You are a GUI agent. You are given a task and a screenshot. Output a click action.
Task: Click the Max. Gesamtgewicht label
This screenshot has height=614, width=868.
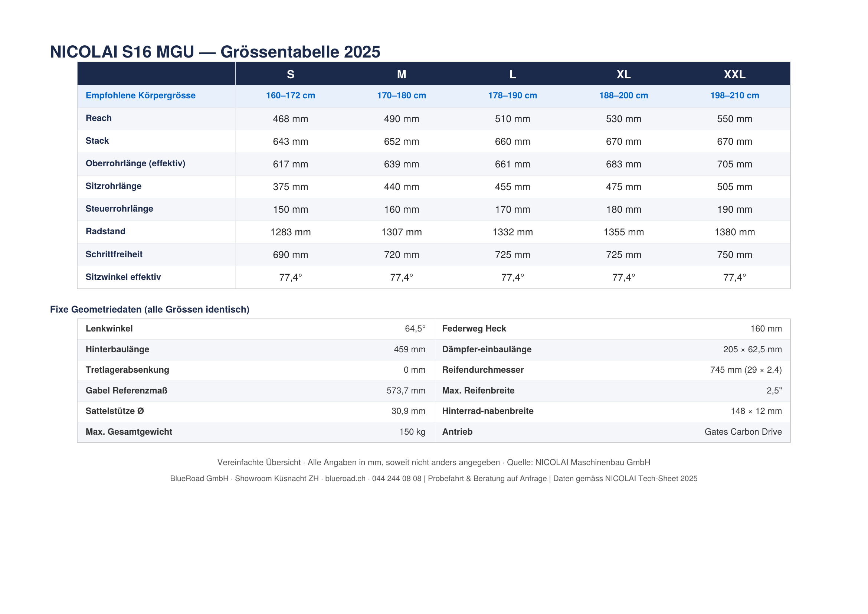click(x=128, y=432)
